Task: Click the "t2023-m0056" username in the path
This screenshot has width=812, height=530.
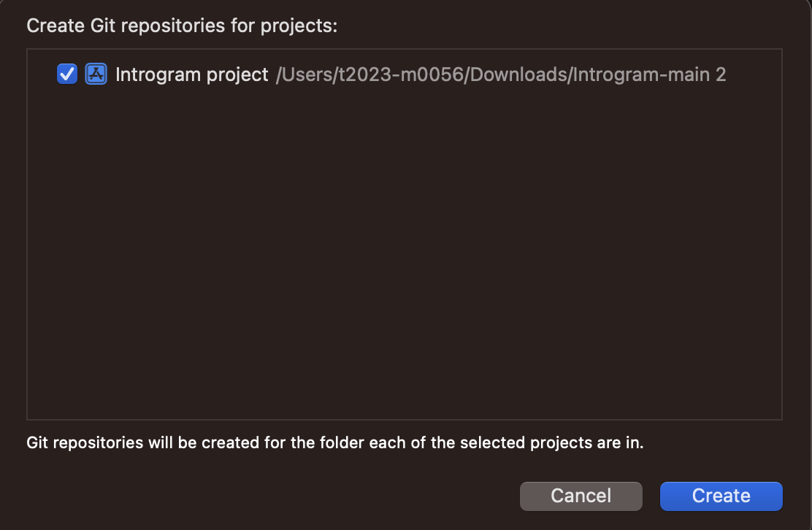Action: 394,74
